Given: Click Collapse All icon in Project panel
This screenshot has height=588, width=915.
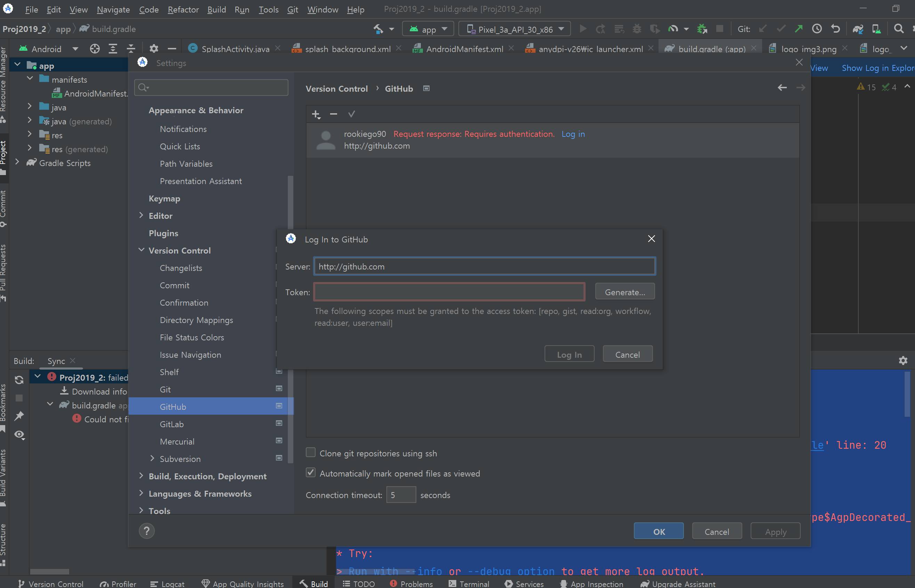Looking at the screenshot, I should 131,49.
